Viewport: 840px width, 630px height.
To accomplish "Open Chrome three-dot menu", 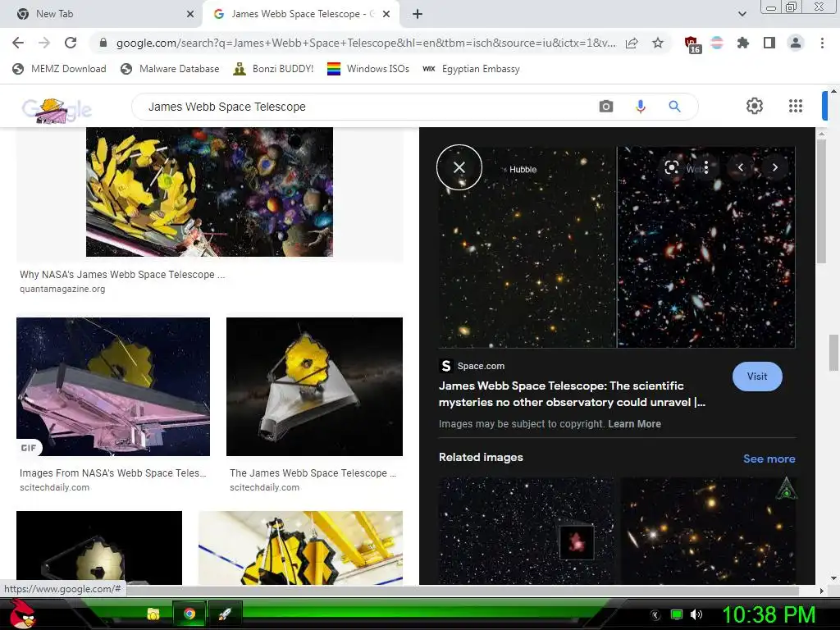I will [822, 43].
